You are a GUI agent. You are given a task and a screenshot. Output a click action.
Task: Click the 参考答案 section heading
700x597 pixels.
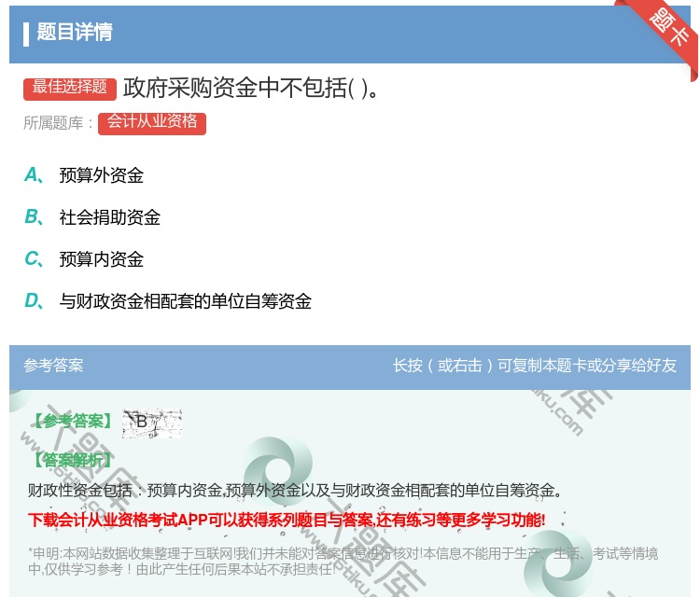point(53,366)
